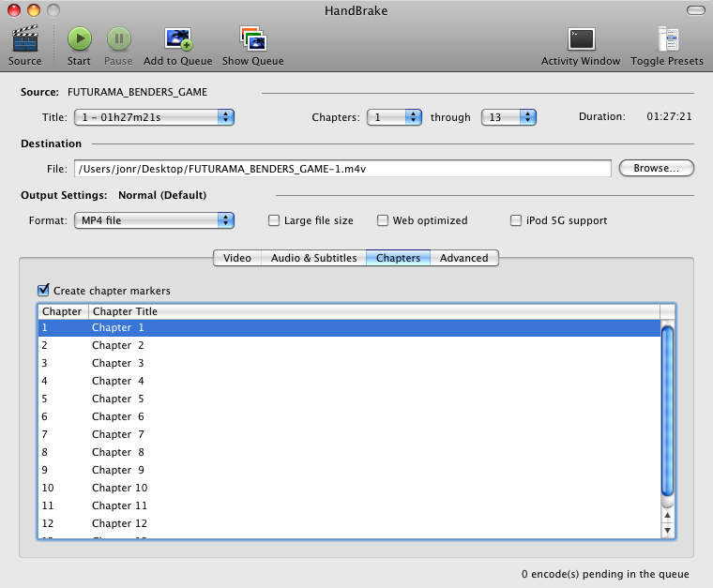The height and width of the screenshot is (588, 713).
Task: Select the row titled Chapter 6
Action: point(349,416)
